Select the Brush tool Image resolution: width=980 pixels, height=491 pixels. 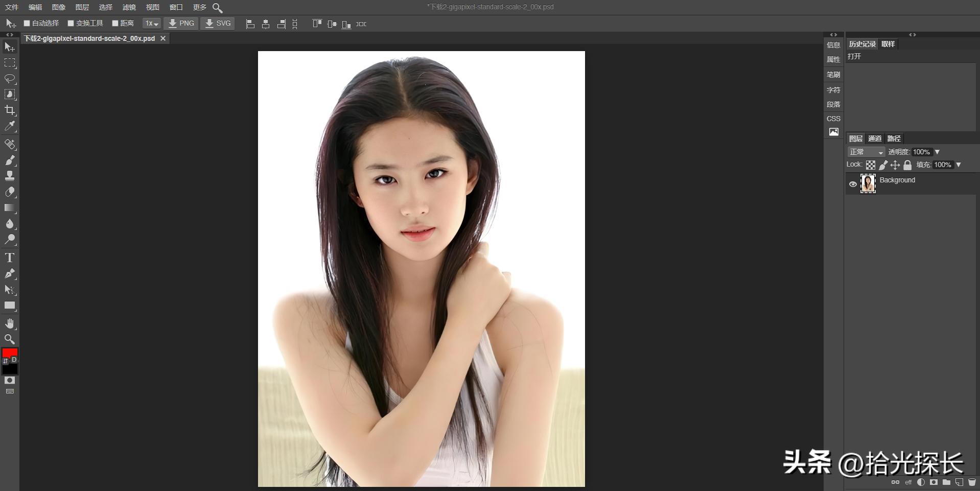click(x=10, y=160)
